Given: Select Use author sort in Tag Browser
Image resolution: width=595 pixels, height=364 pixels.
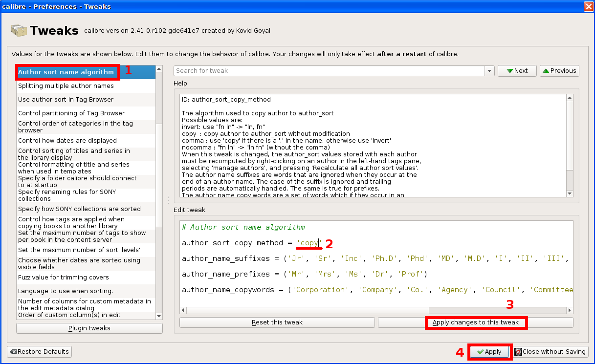Looking at the screenshot, I should 86,99.
